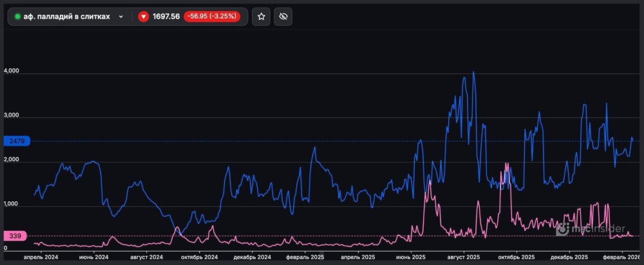The height and width of the screenshot is (265, 644).
Task: Select the август 2025 timeline label
Action: 464,257
